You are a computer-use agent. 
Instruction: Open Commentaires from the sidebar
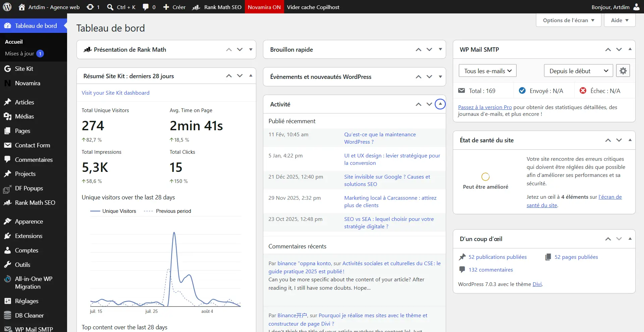(34, 160)
